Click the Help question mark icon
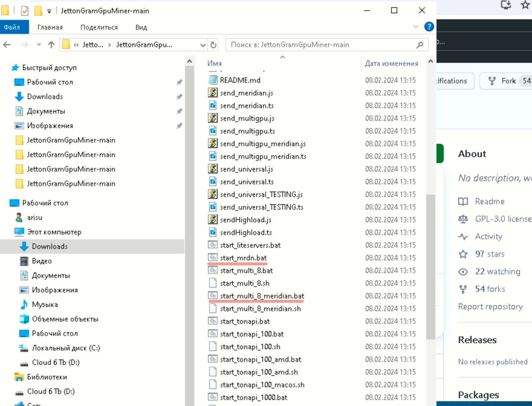 point(429,27)
